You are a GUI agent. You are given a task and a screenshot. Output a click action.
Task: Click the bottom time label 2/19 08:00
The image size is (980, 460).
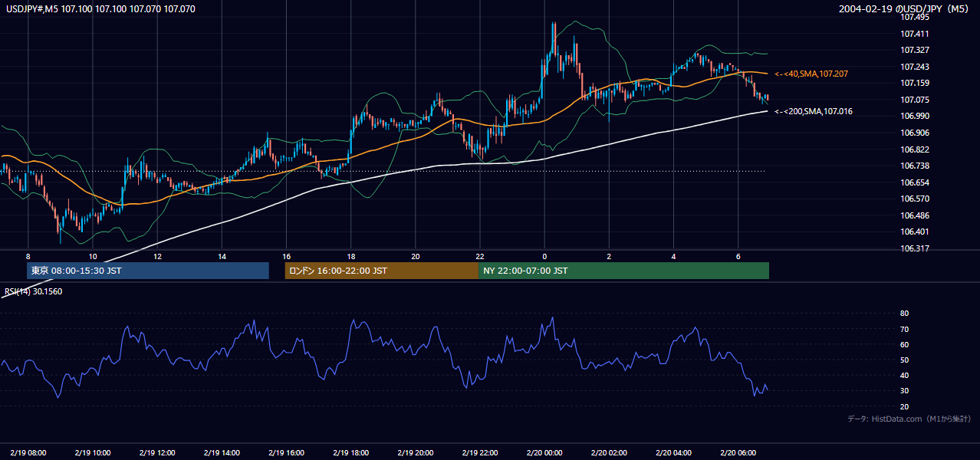[28, 453]
